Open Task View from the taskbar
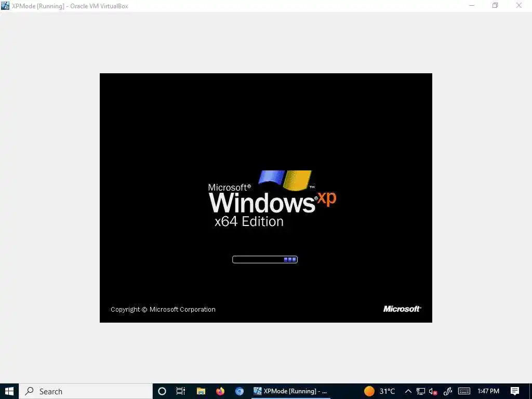 (181, 391)
